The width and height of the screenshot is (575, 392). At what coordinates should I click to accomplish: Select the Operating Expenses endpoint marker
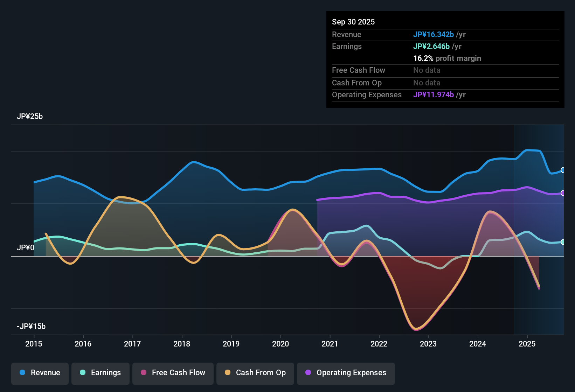point(563,192)
